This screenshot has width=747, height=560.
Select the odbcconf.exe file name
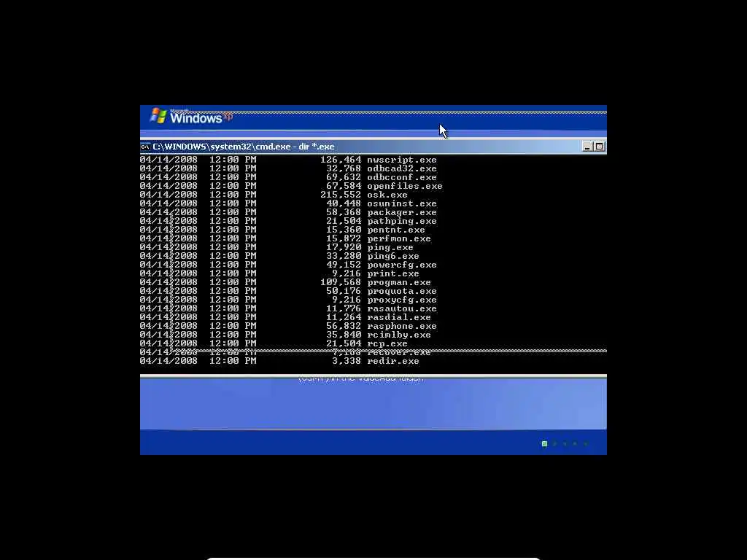[402, 177]
